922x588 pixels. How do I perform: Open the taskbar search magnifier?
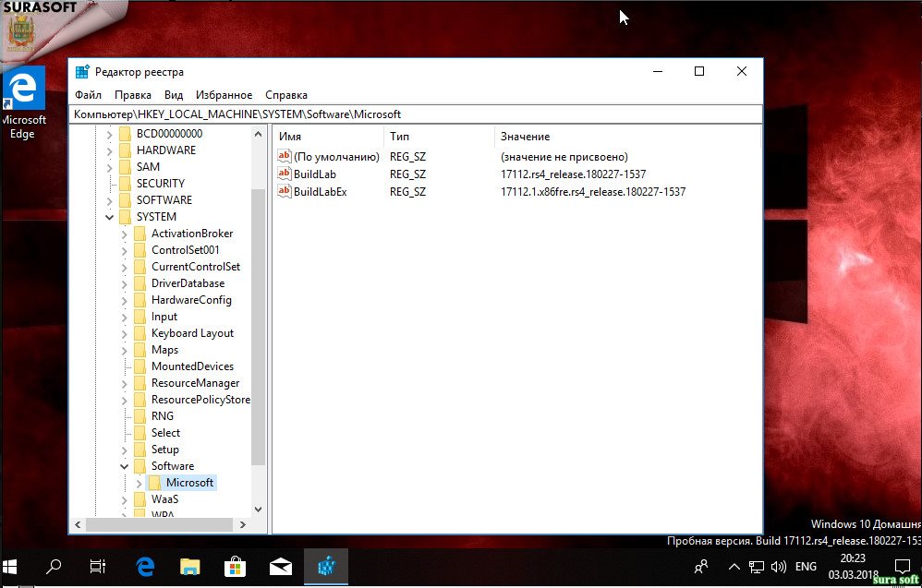[x=54, y=566]
